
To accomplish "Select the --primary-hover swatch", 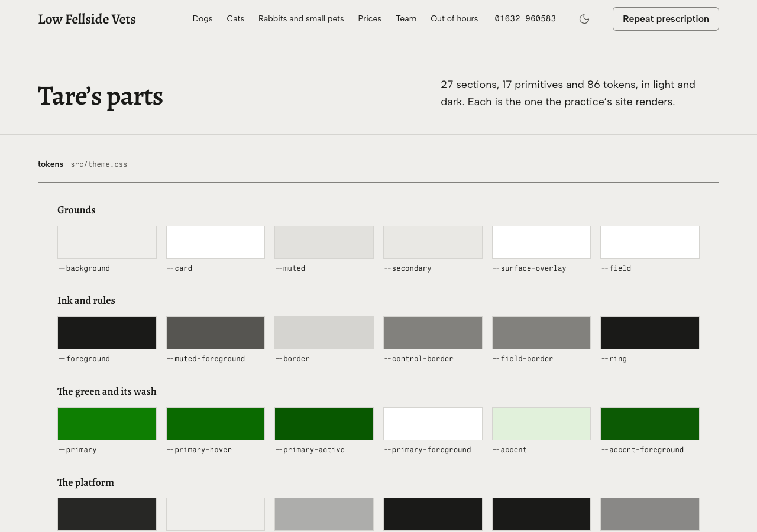I will click(215, 424).
